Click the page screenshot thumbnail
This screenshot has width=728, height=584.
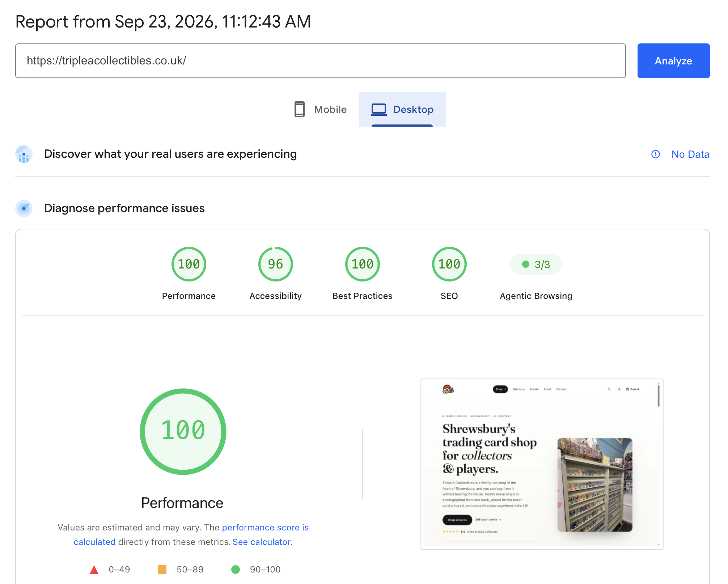click(542, 464)
